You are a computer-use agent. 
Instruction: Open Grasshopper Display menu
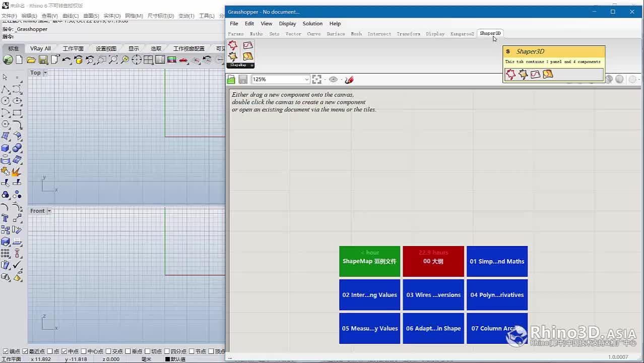(x=288, y=24)
